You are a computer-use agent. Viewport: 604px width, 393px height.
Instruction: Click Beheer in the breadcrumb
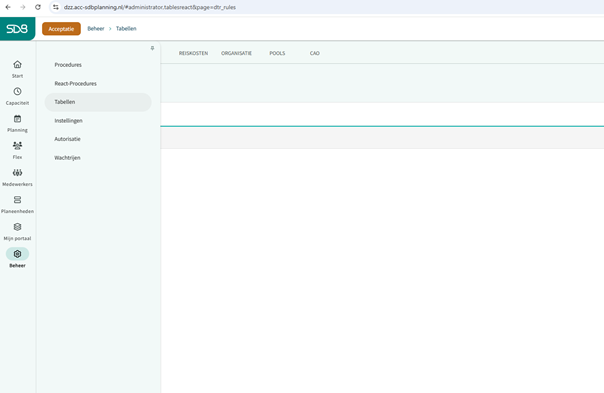click(x=96, y=29)
